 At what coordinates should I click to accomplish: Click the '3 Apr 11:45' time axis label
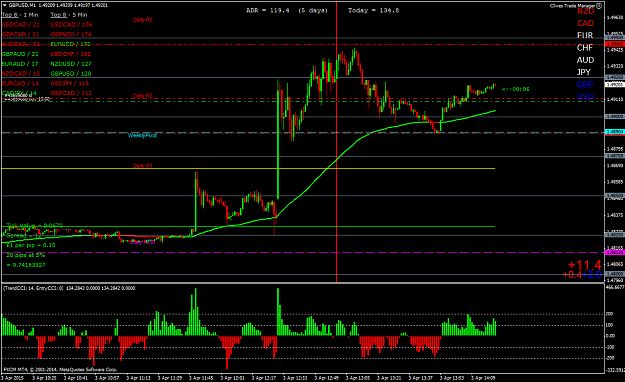pyautogui.click(x=201, y=378)
